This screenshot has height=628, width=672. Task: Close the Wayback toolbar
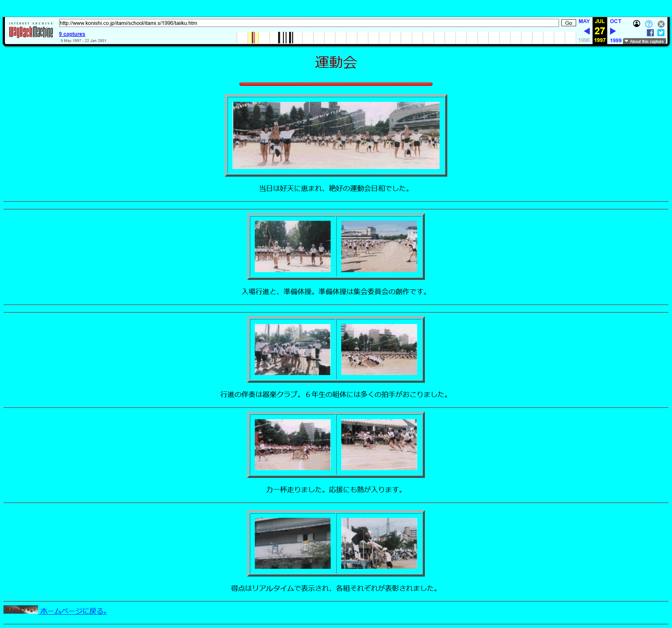661,24
